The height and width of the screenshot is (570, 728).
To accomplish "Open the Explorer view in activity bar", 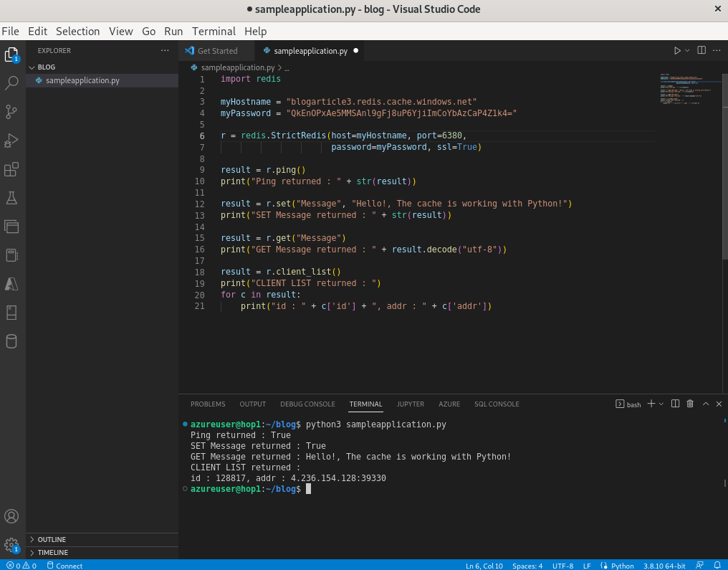I will tap(11, 54).
